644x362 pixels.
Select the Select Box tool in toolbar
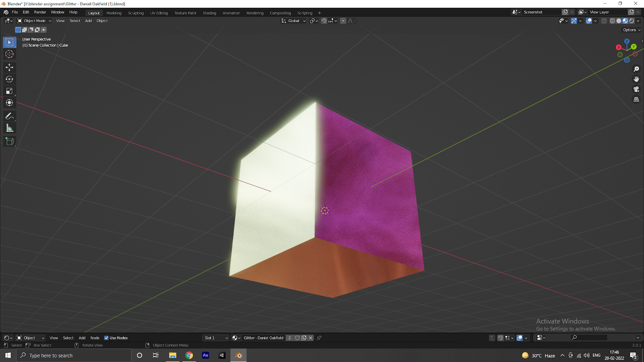click(x=9, y=42)
